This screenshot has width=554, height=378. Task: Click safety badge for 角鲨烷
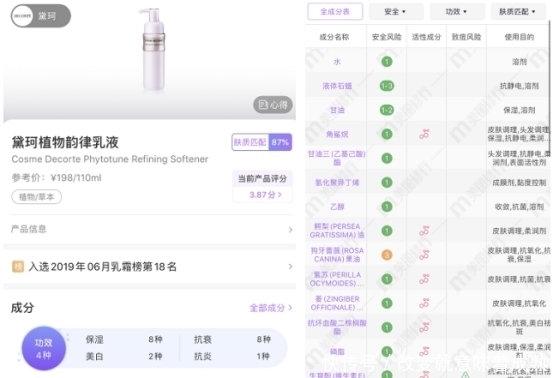387,134
